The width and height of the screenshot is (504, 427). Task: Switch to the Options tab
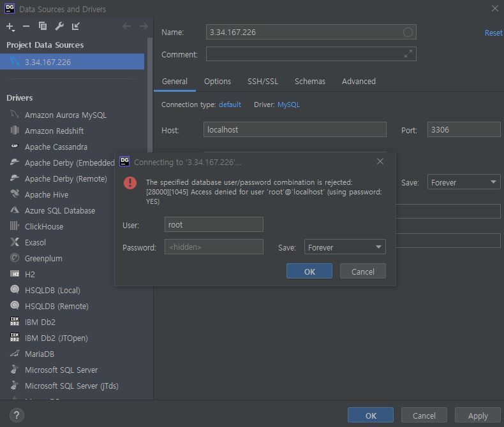point(218,82)
